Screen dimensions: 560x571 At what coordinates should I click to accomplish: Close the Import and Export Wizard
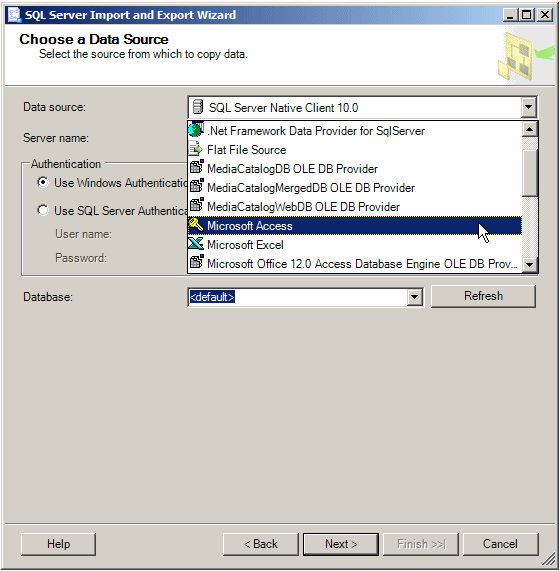[x=545, y=15]
